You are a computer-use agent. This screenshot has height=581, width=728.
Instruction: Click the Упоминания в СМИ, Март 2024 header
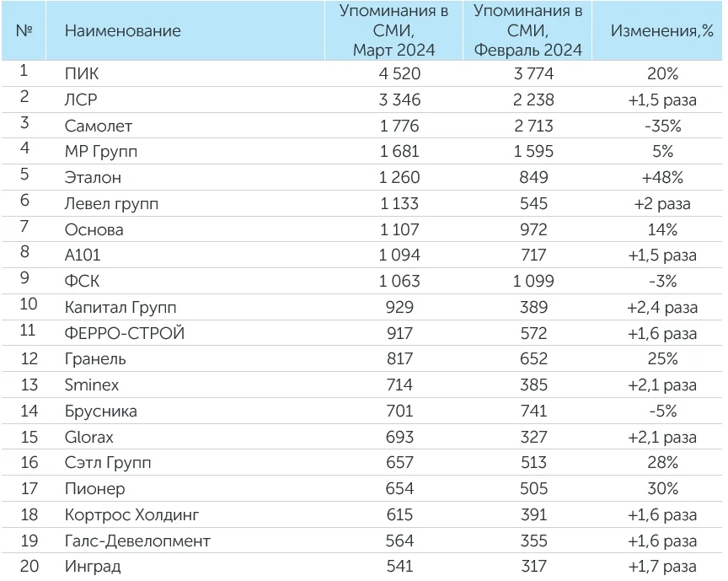pyautogui.click(x=393, y=31)
